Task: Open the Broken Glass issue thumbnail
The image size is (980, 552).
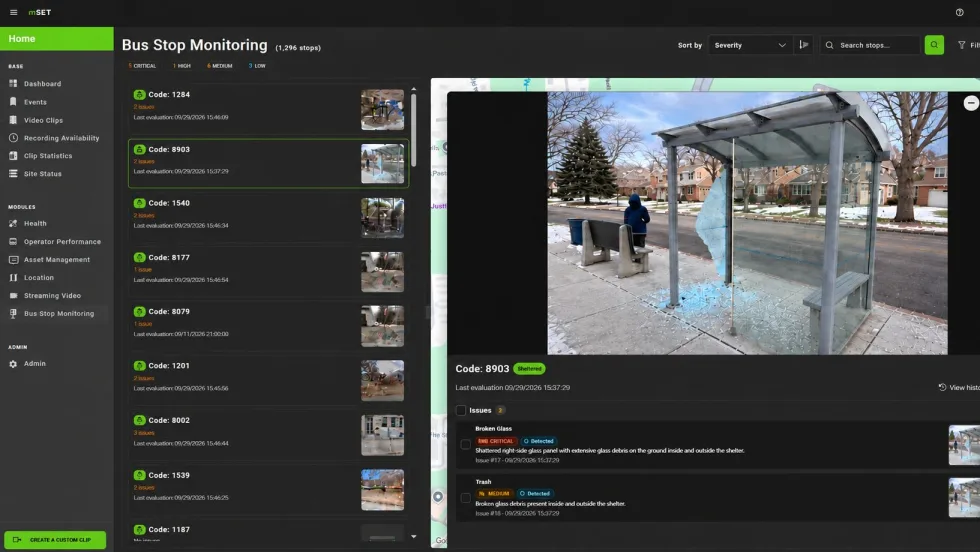Action: [x=964, y=445]
